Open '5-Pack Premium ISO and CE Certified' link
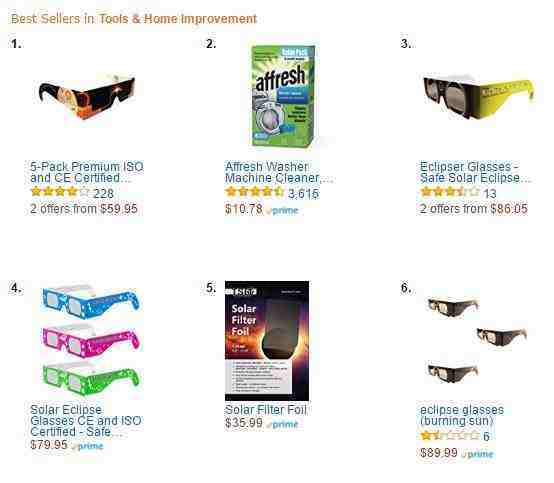Viewport: 554px width, 483px height. (87, 172)
